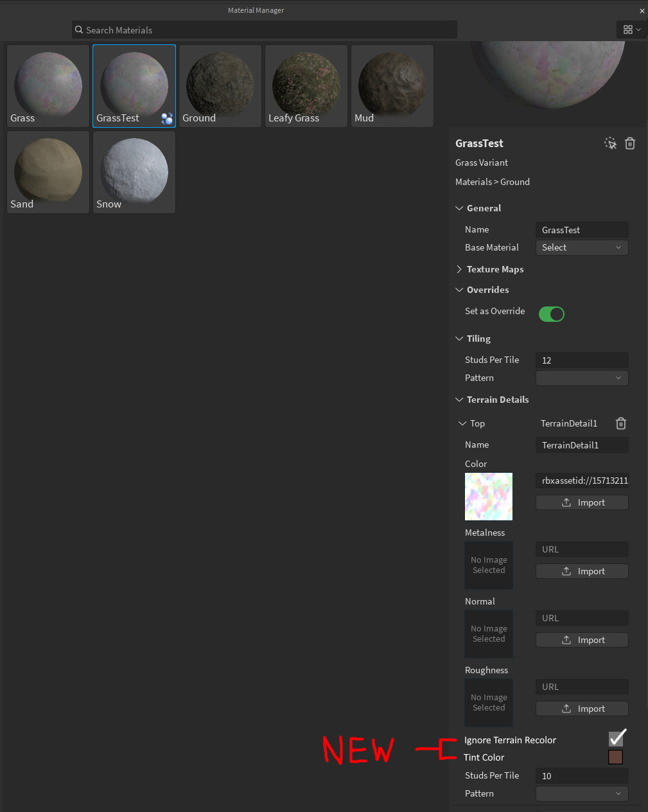Click the override badge icon on GrassTest tile
Viewport: 648px width, 812px height.
[167, 118]
